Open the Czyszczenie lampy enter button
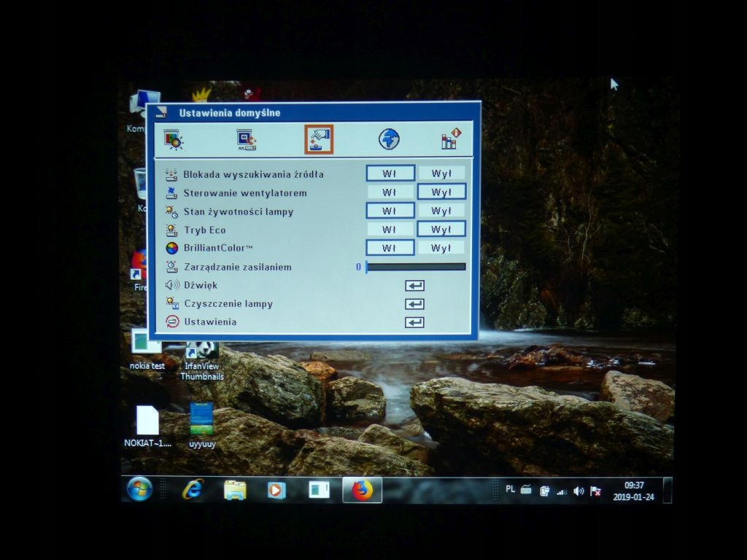Image resolution: width=747 pixels, height=560 pixels. point(414,303)
